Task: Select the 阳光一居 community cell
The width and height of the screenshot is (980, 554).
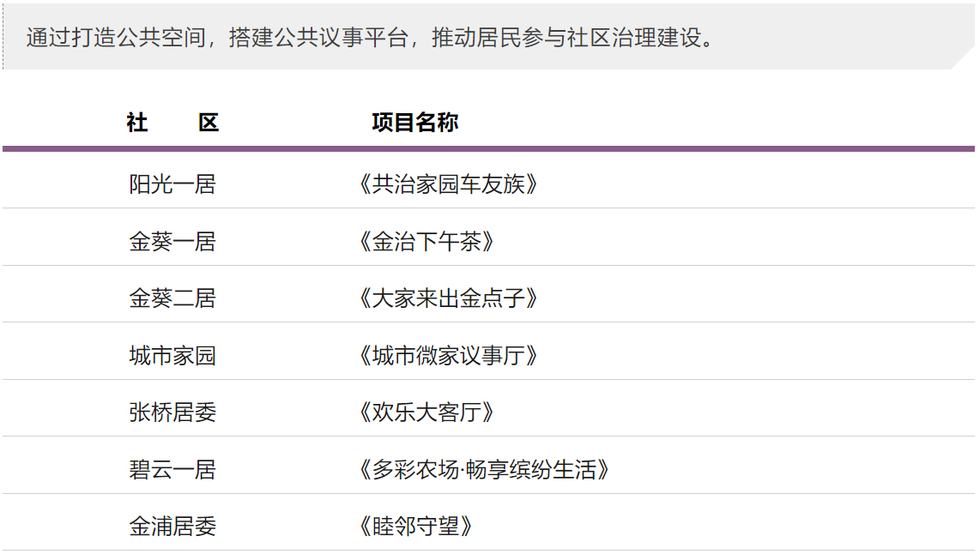Action: (172, 184)
